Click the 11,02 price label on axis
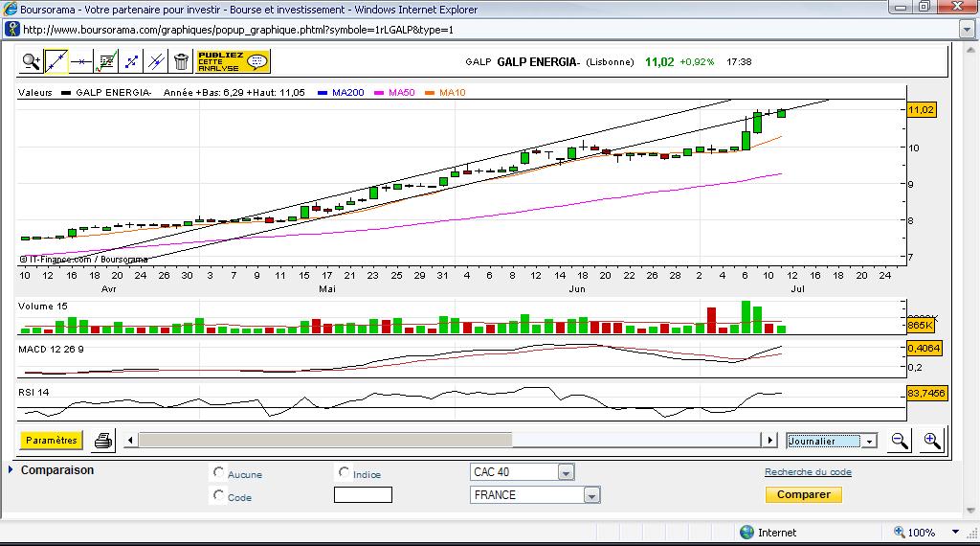This screenshot has height=546, width=980. [x=921, y=110]
